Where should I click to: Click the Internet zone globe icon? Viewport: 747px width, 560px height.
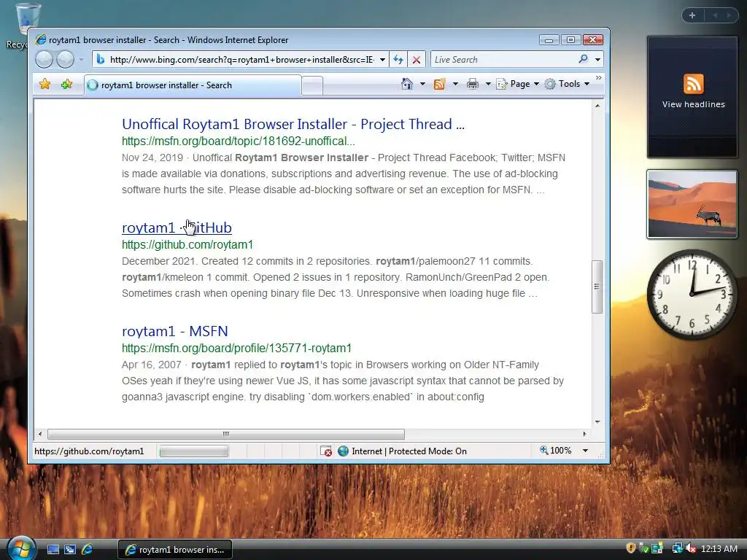click(343, 451)
